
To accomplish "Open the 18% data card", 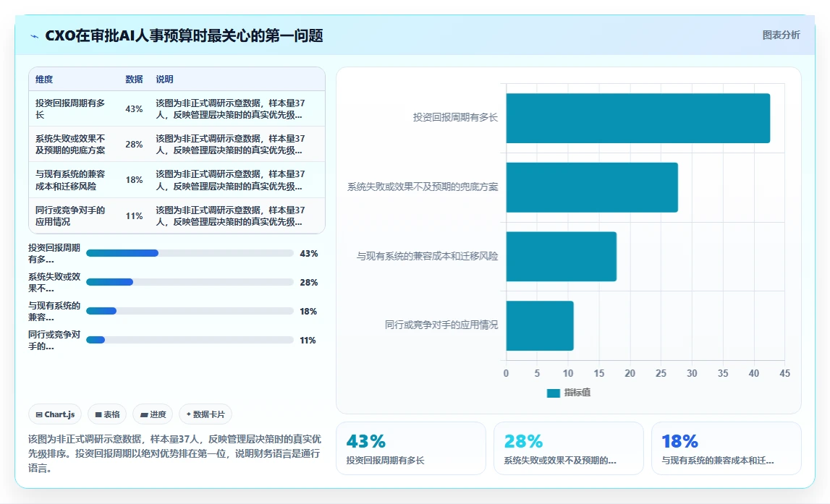I will (727, 448).
